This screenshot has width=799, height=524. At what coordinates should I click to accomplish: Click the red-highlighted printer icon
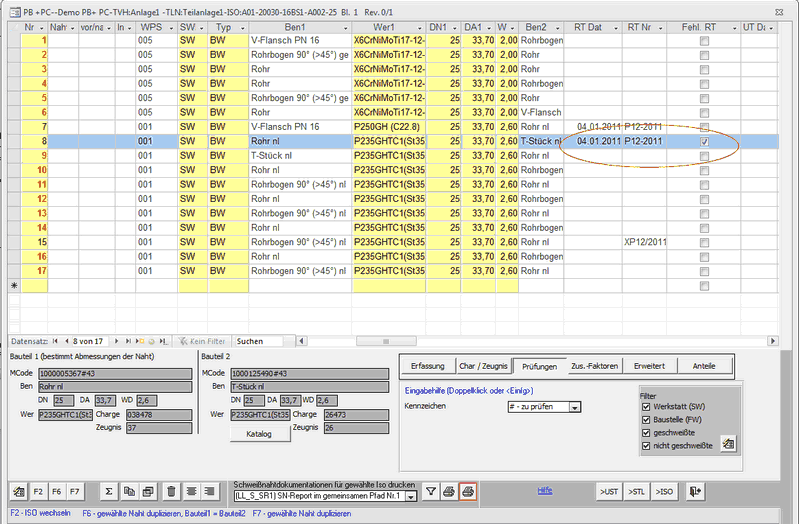[468, 491]
